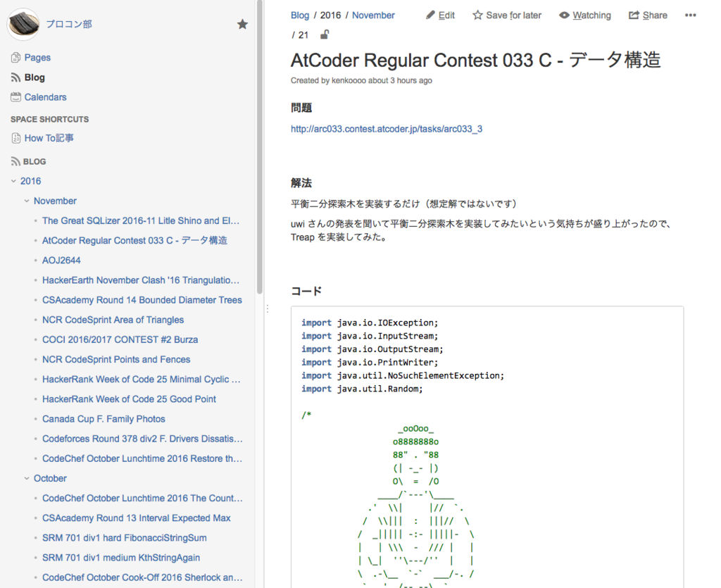Go to November in the breadcrumb

click(x=373, y=15)
